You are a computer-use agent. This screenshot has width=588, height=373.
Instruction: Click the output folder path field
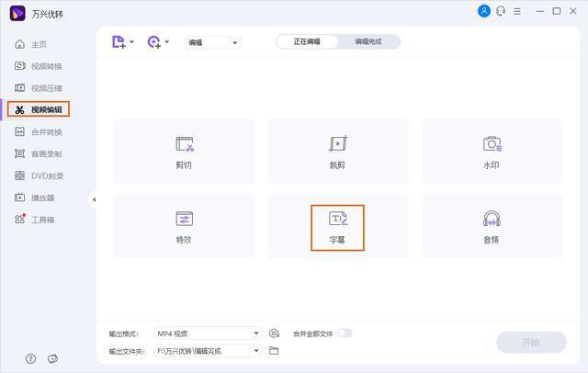[x=202, y=351]
